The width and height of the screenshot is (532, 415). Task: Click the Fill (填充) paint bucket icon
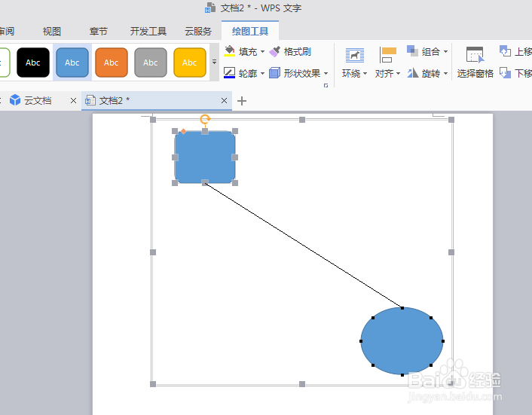click(230, 51)
